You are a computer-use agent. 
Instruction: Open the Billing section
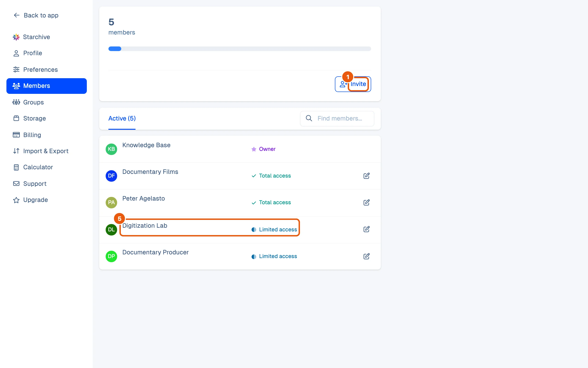pyautogui.click(x=46, y=135)
